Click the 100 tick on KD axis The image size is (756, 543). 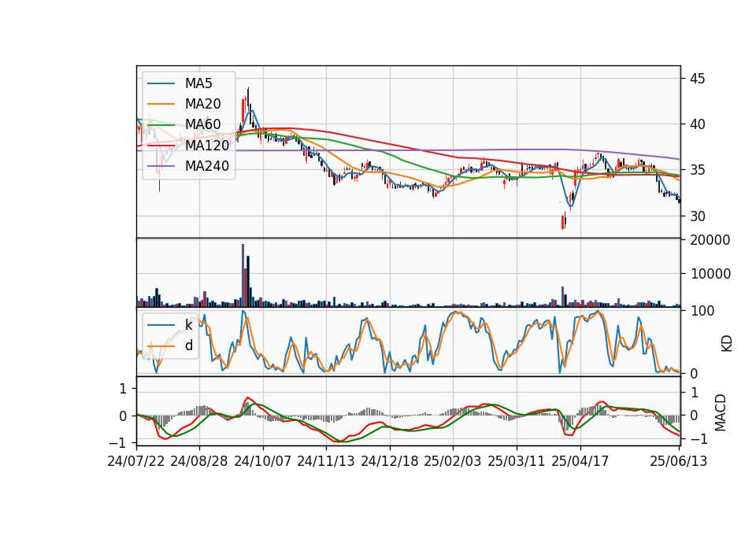point(702,311)
